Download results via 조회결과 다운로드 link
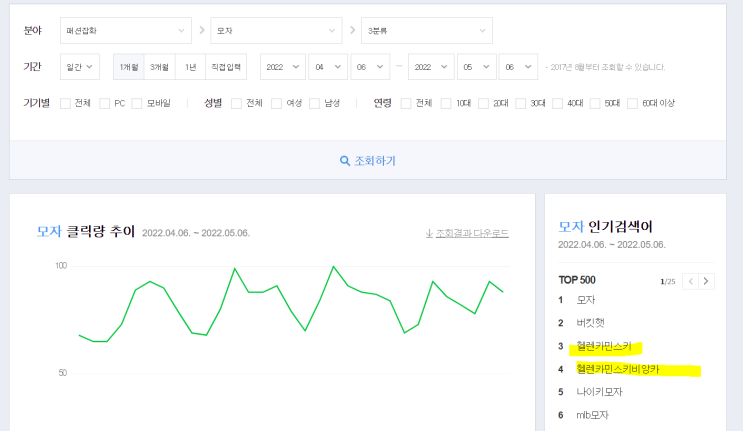Screen dimensions: 743x431 (x=467, y=233)
